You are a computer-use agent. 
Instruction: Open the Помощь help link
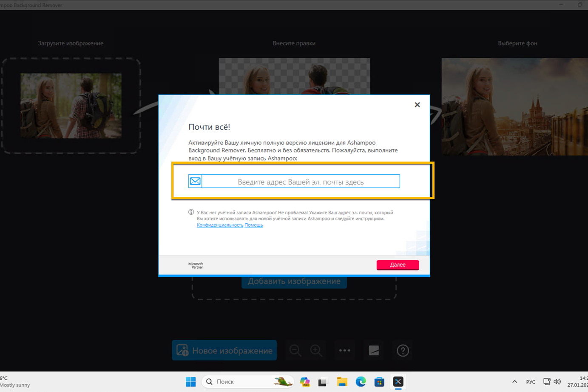[x=253, y=225]
